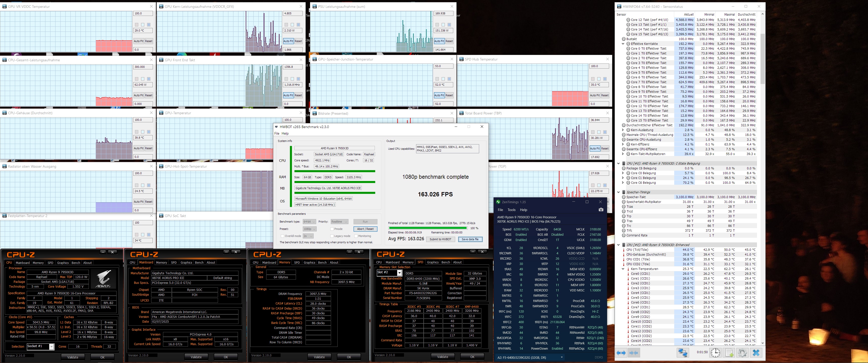This screenshot has width=868, height=363.
Task: Click clock icon beside Bustakt sensor row
Action: pyautogui.click(x=624, y=39)
